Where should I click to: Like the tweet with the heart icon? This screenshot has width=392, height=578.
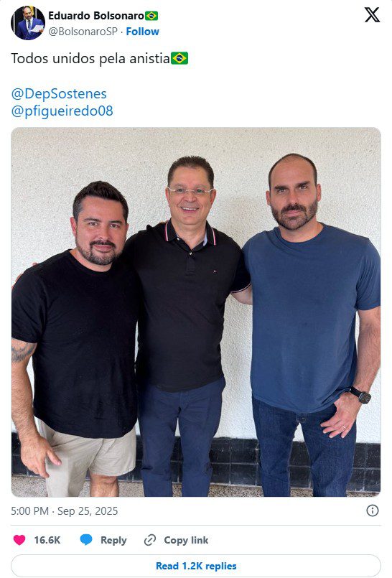pyautogui.click(x=19, y=540)
